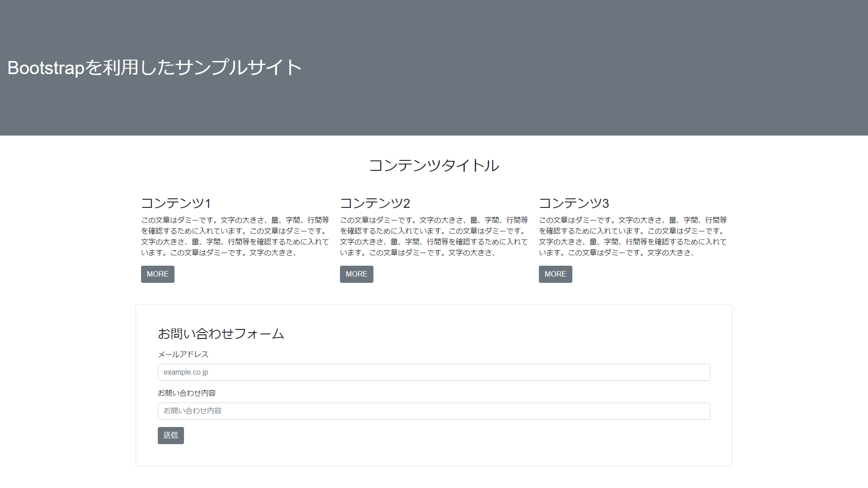Click the white area below the contact form
The image size is (868, 488).
click(434, 479)
